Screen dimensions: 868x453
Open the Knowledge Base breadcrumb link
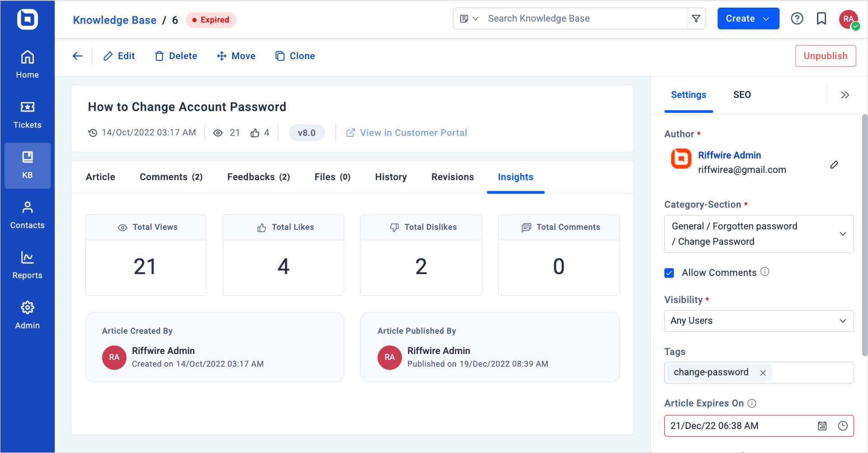coord(115,20)
